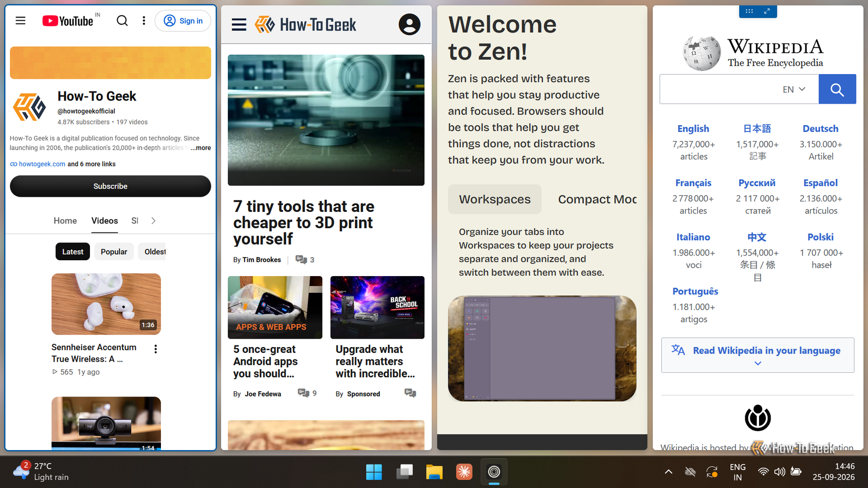The image size is (868, 488).
Task: Open the Android apps article thumbnail
Action: click(275, 307)
